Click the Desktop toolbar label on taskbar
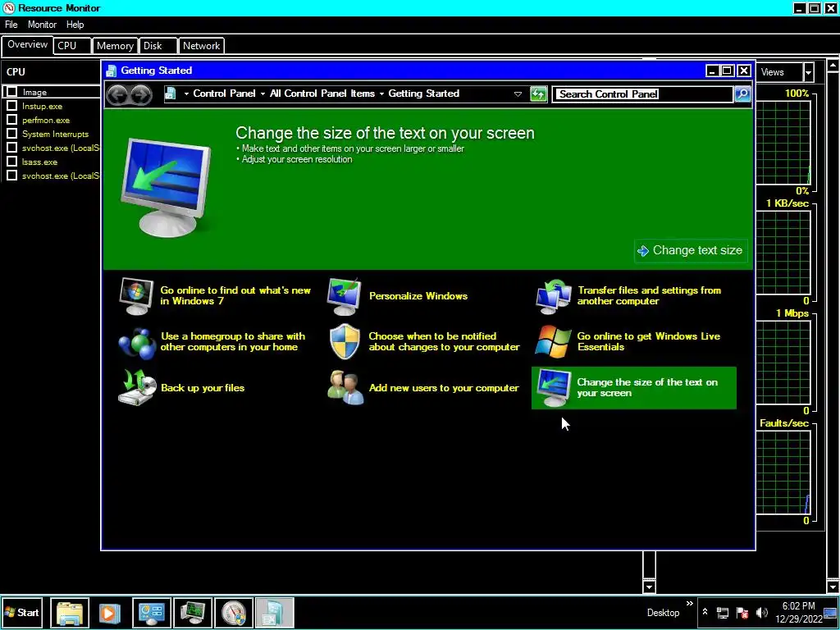 point(663,613)
